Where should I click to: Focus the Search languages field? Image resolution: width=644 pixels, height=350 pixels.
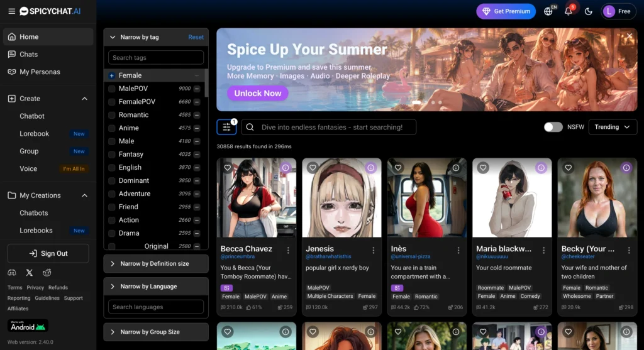click(x=156, y=307)
